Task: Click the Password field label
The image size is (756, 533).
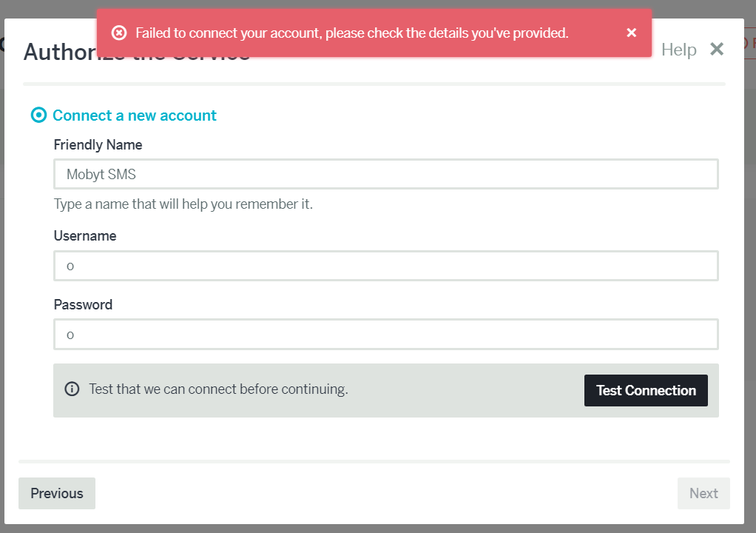Action: 83,304
